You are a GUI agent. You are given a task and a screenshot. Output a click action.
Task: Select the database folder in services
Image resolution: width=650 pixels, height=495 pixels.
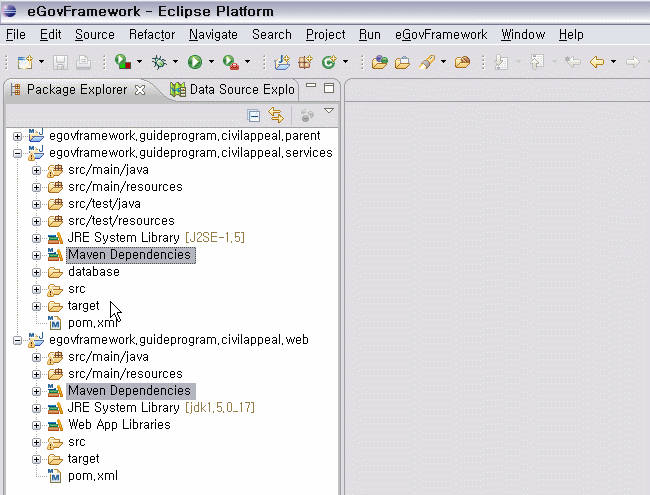pyautogui.click(x=93, y=272)
